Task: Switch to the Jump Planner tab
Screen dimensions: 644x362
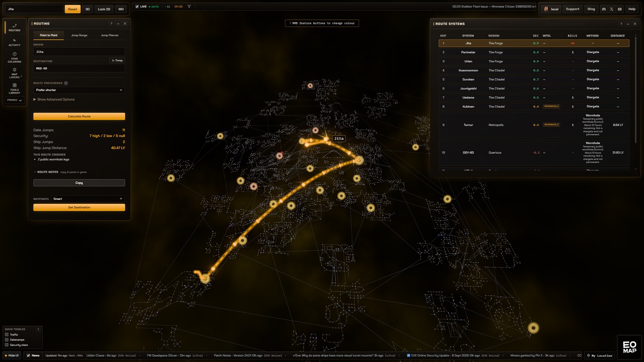Action: (109, 35)
